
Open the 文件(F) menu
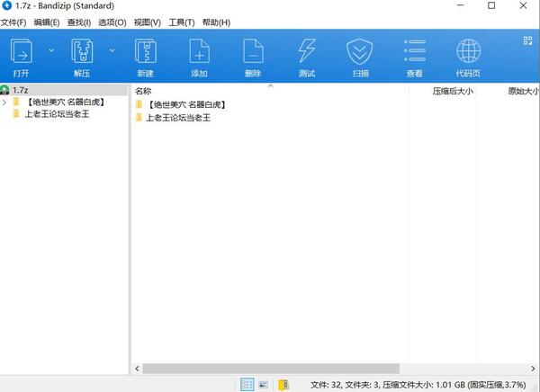pos(13,22)
